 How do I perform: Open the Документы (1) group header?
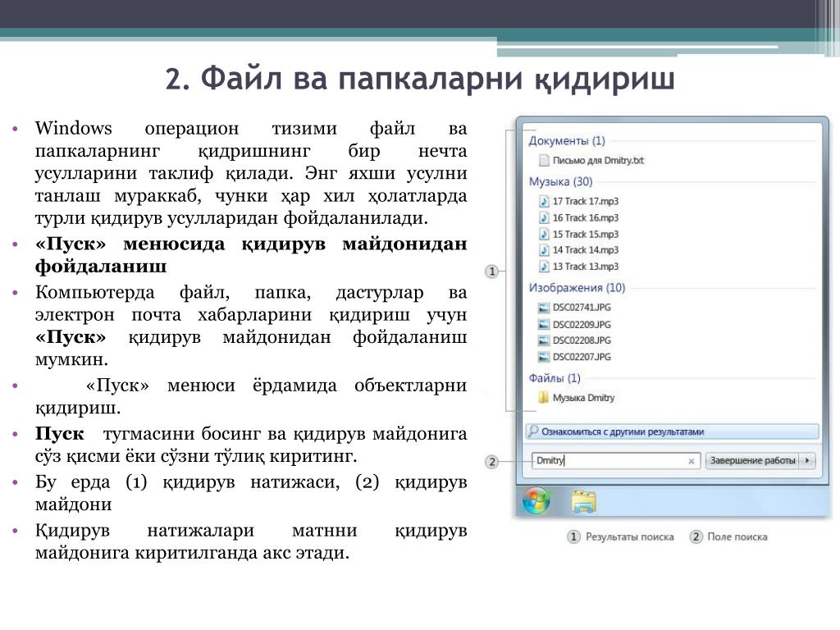pos(567,141)
